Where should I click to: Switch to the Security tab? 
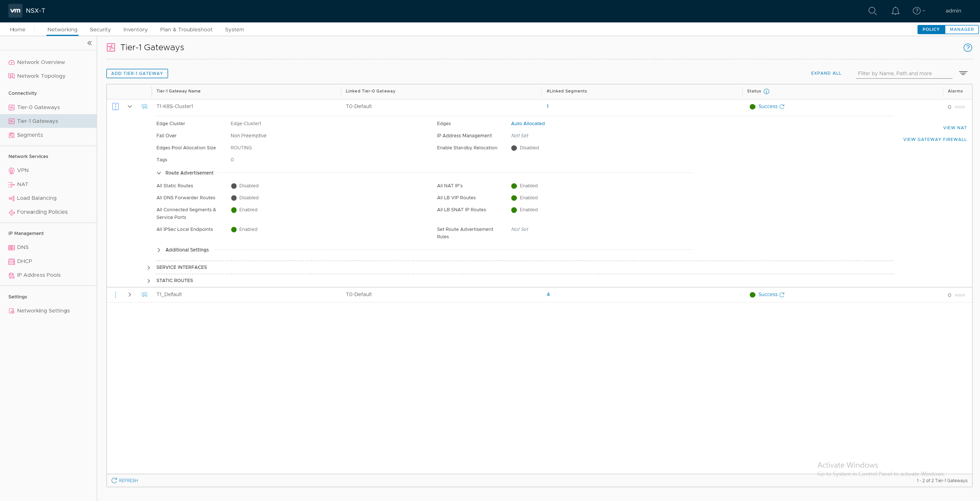pyautogui.click(x=100, y=30)
